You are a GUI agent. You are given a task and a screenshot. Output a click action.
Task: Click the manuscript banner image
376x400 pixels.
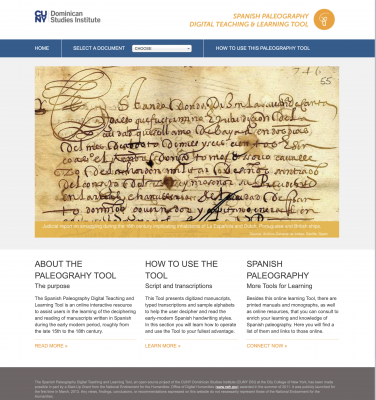click(187, 144)
